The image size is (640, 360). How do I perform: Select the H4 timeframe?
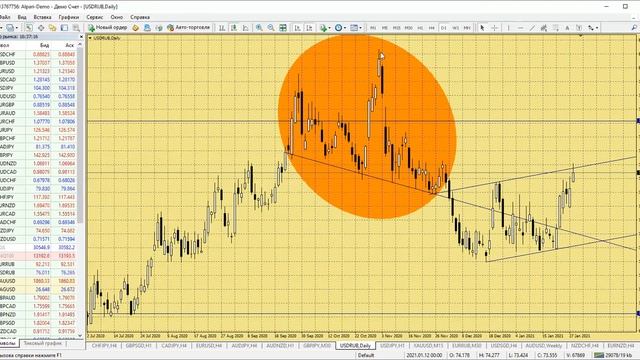coord(431,28)
